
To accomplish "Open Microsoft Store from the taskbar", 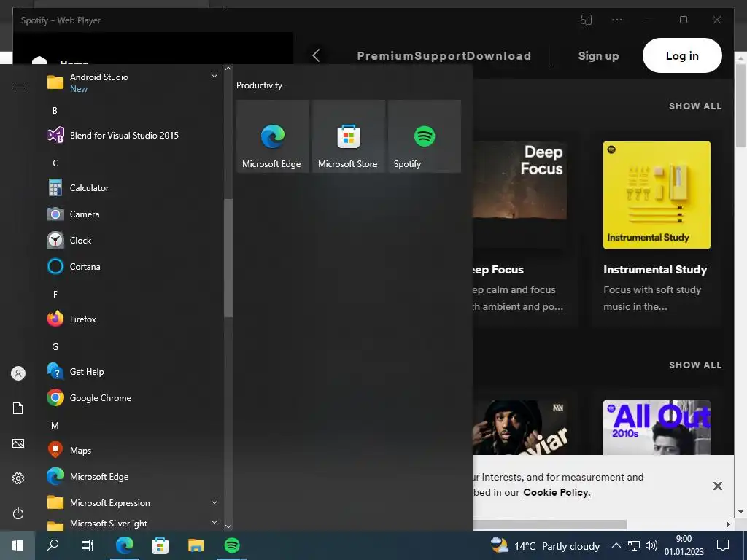I will 160,545.
